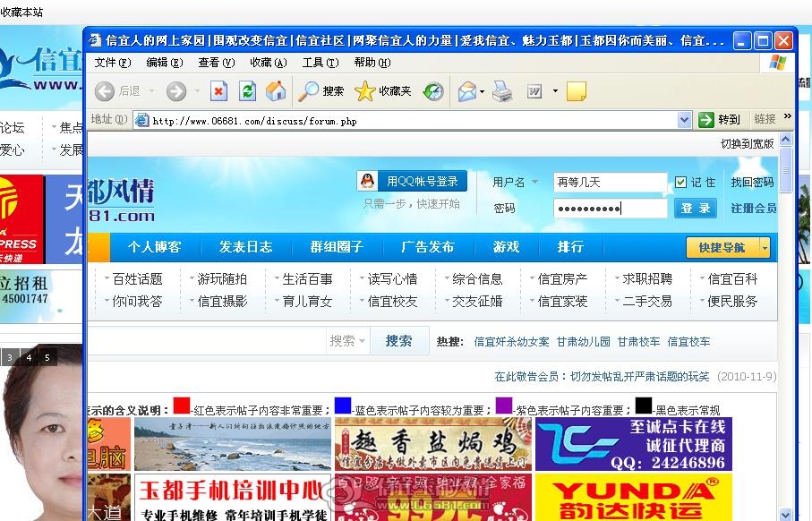Open Search with magnifying glass icon
The width and height of the screenshot is (812, 521).
coord(308,91)
